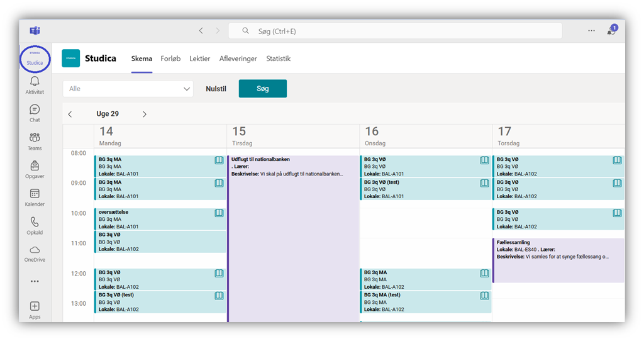Select the 14 Mandag day header
This screenshot has height=341, width=644.
(160, 136)
